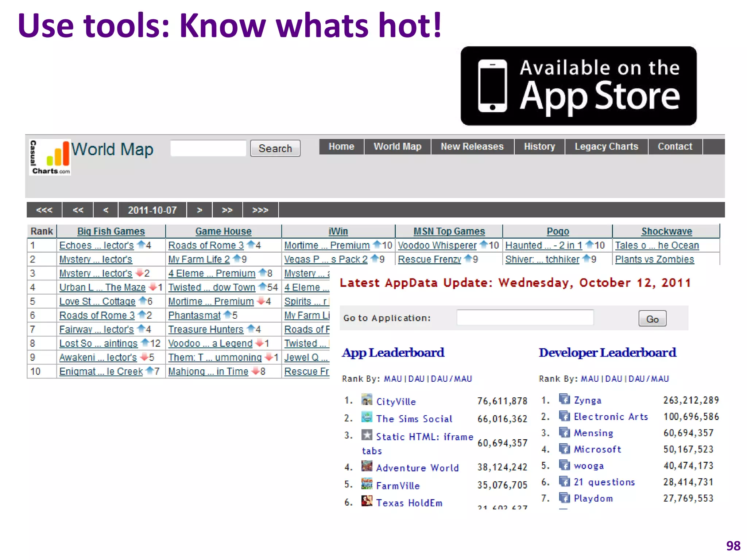Open the Enigmat ... le Creek link
Viewport: 747px width, 560px height.
(101, 371)
